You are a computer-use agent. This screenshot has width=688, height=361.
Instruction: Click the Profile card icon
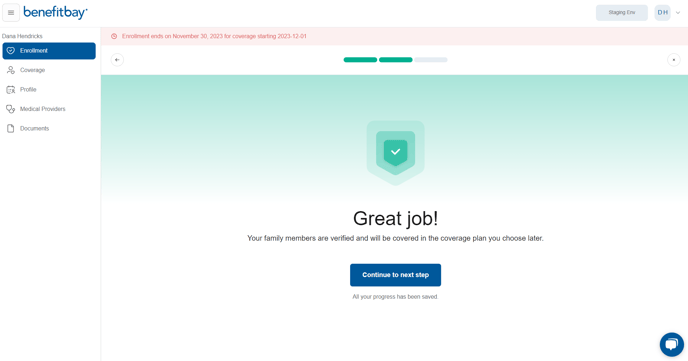[11, 89]
